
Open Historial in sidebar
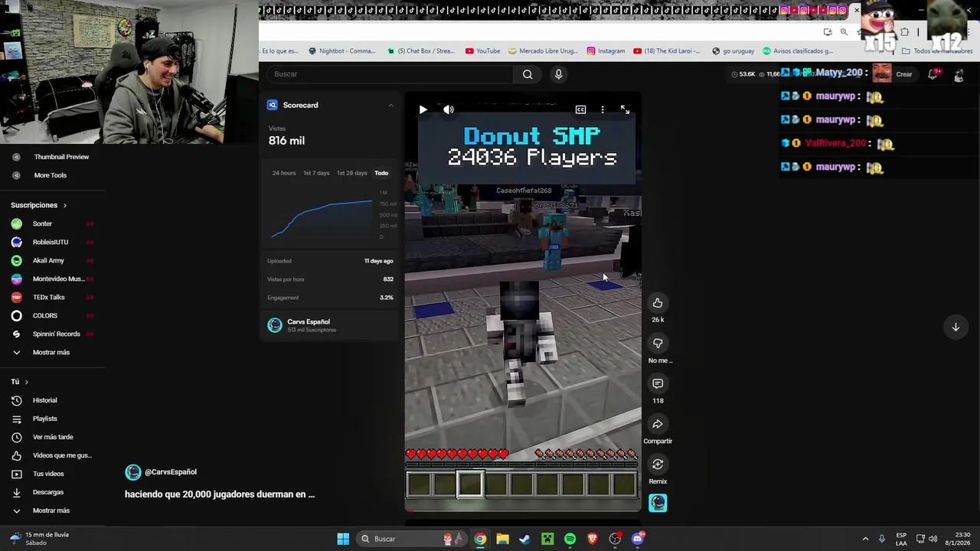coord(44,400)
